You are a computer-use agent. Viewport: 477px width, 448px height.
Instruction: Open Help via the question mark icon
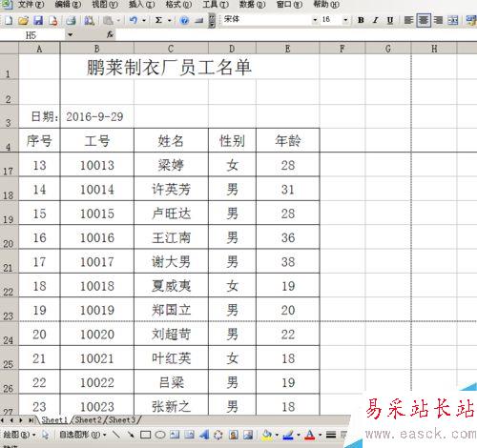[x=184, y=20]
